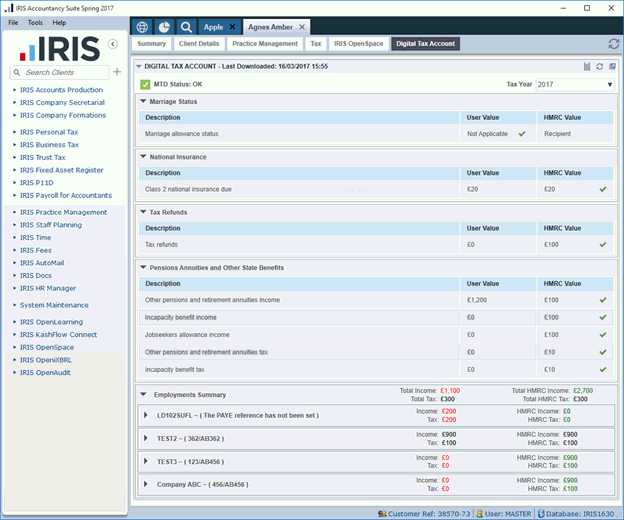Click the magnifier search icon in toolbar
Image resolution: width=624 pixels, height=520 pixels.
(x=186, y=26)
